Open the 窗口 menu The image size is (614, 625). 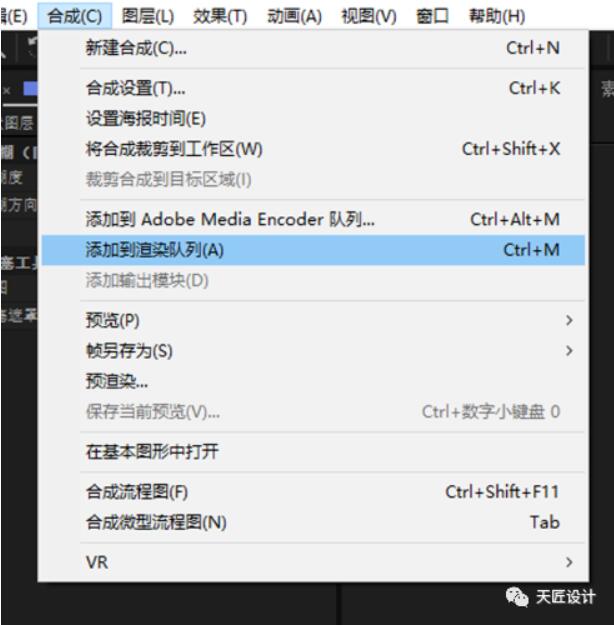432,16
